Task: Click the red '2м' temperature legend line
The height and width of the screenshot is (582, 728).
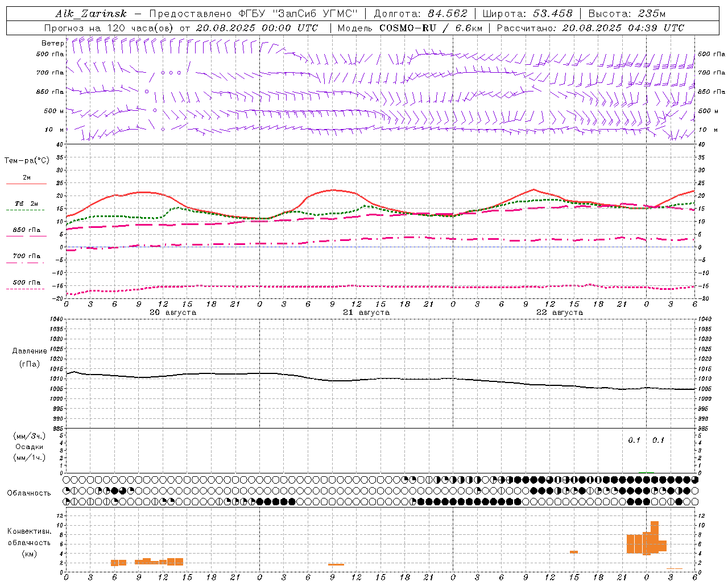Action: pos(26,184)
